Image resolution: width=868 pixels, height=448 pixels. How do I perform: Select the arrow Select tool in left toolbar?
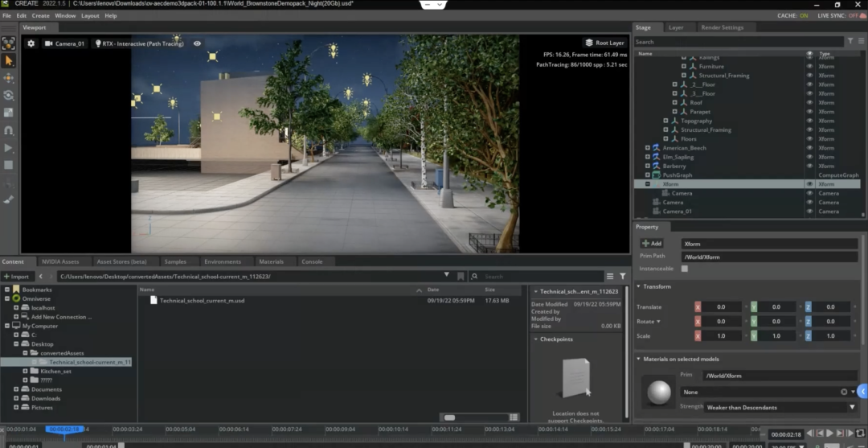click(9, 61)
